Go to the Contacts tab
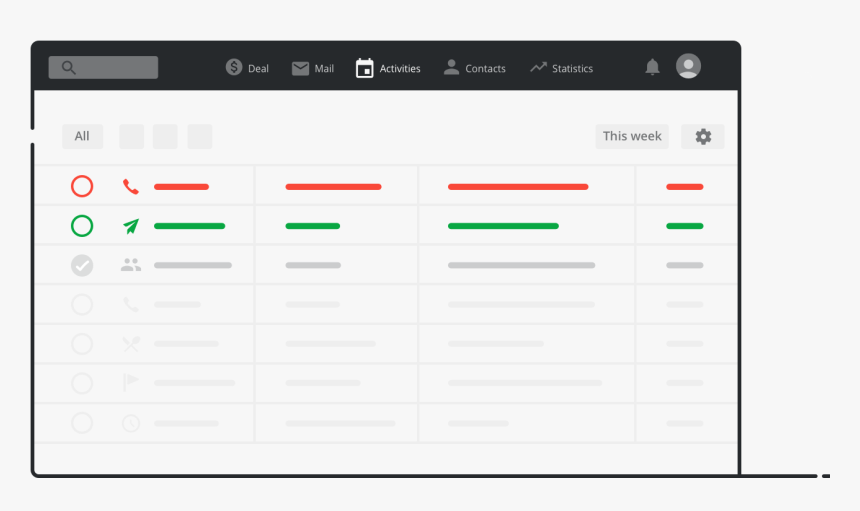Viewport: 860px width, 511px height. 474,68
